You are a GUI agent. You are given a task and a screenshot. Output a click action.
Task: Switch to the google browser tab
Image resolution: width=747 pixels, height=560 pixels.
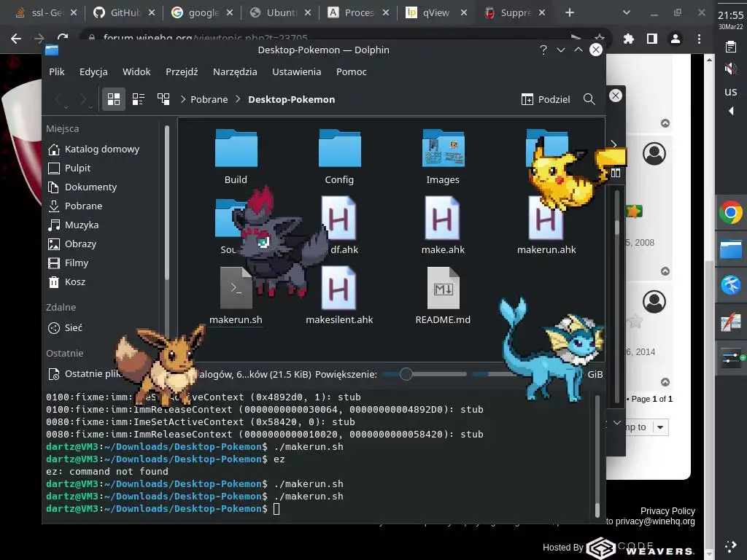203,13
